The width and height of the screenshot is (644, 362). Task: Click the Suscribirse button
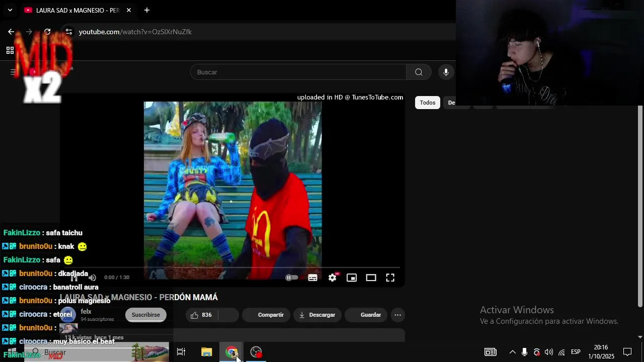point(146,315)
